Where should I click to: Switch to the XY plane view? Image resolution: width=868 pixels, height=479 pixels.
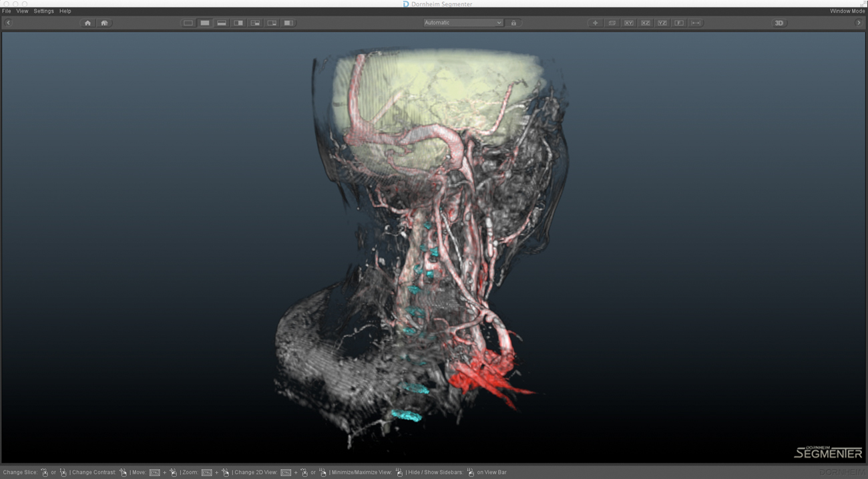[629, 23]
